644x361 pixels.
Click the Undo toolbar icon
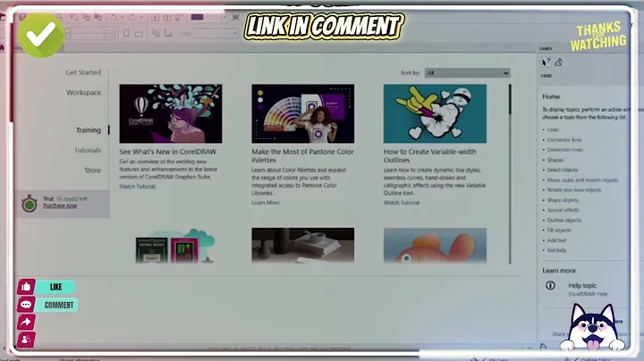(x=114, y=17)
